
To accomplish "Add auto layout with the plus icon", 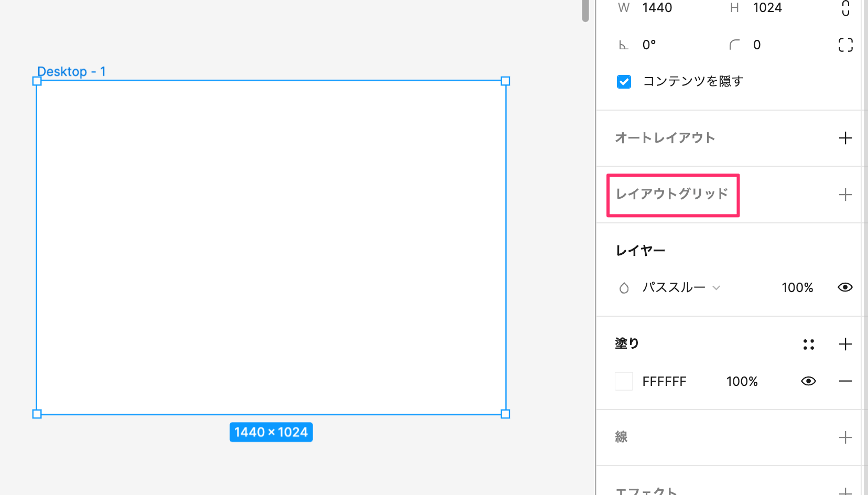I will point(845,138).
